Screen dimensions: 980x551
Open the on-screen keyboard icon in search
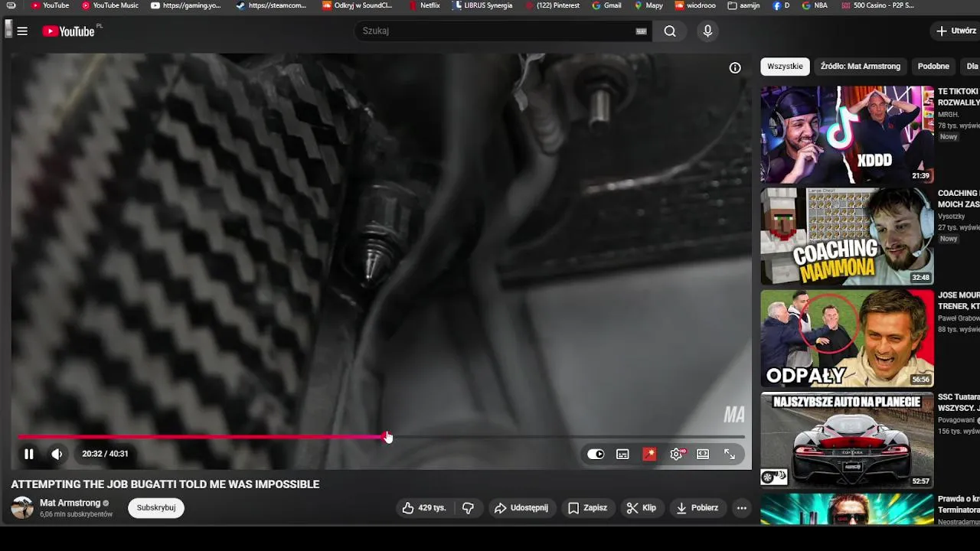pos(641,31)
